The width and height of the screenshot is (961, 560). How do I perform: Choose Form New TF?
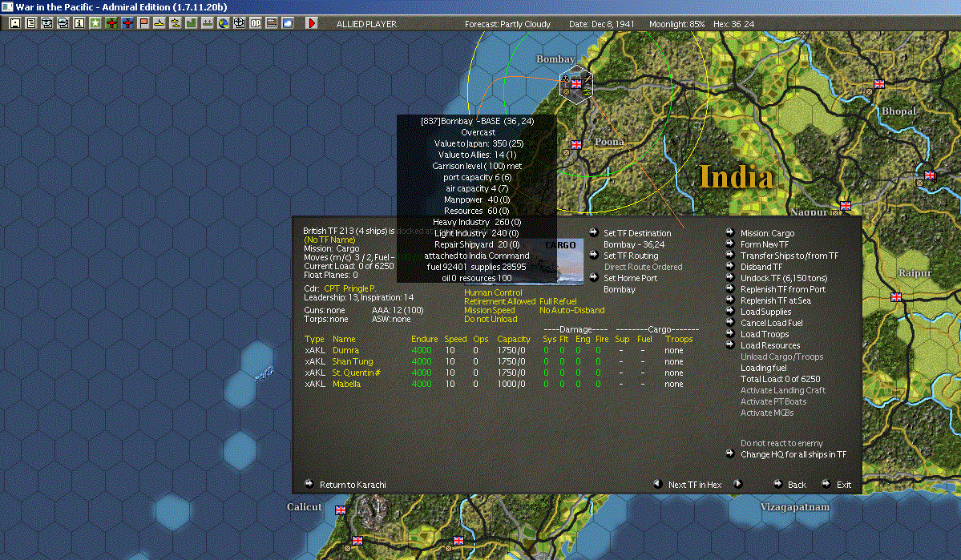(x=765, y=244)
